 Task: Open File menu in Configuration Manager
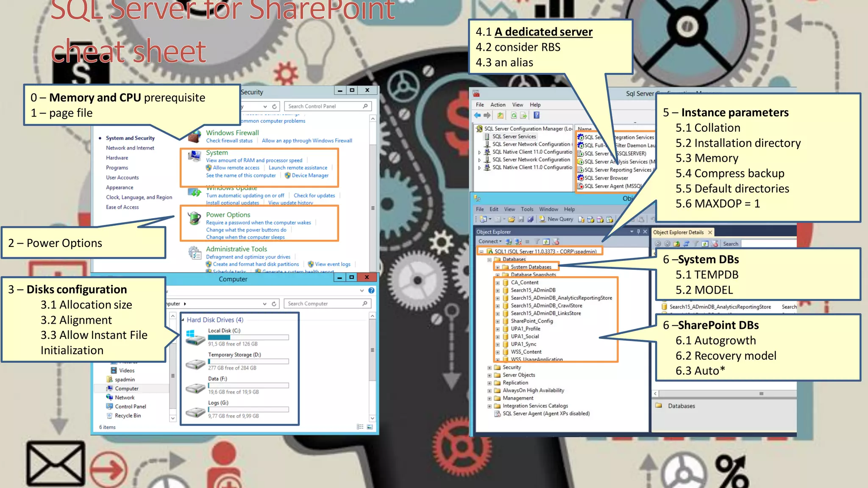coord(480,105)
